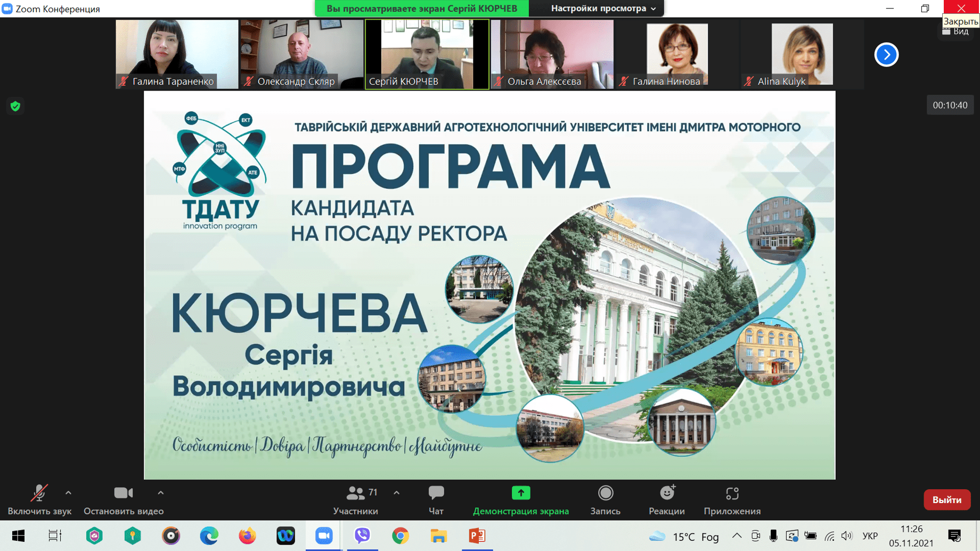
Task: Launch Microsoft Edge from the taskbar
Action: pyautogui.click(x=209, y=536)
